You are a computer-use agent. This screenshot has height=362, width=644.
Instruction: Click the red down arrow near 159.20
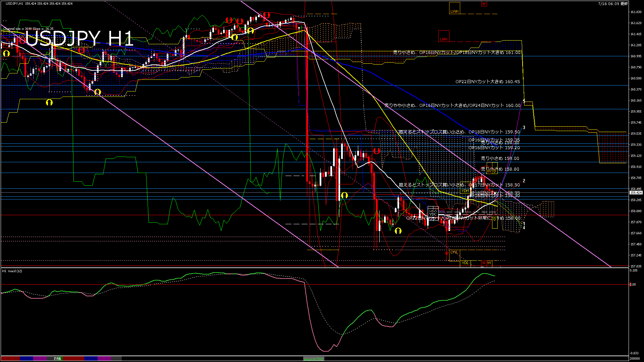pyautogui.click(x=376, y=151)
